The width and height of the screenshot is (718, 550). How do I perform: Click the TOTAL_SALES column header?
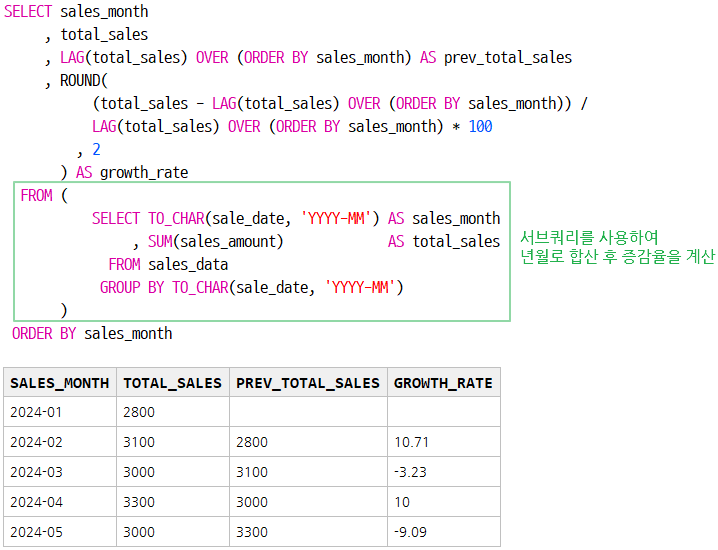(x=173, y=383)
